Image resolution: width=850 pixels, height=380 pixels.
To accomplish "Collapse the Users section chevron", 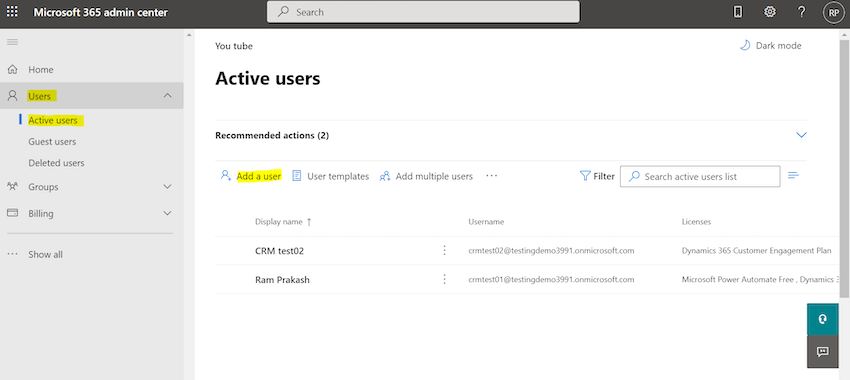I will [168, 96].
